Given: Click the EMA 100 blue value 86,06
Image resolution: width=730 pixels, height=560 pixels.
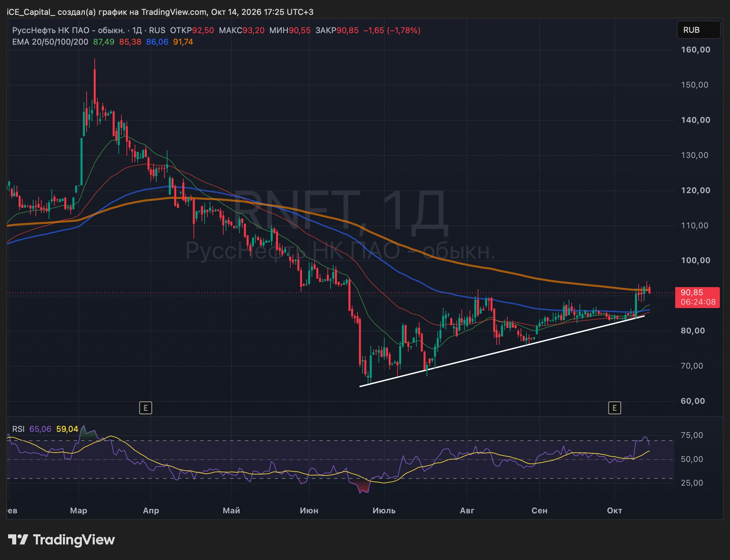Looking at the screenshot, I should [157, 42].
